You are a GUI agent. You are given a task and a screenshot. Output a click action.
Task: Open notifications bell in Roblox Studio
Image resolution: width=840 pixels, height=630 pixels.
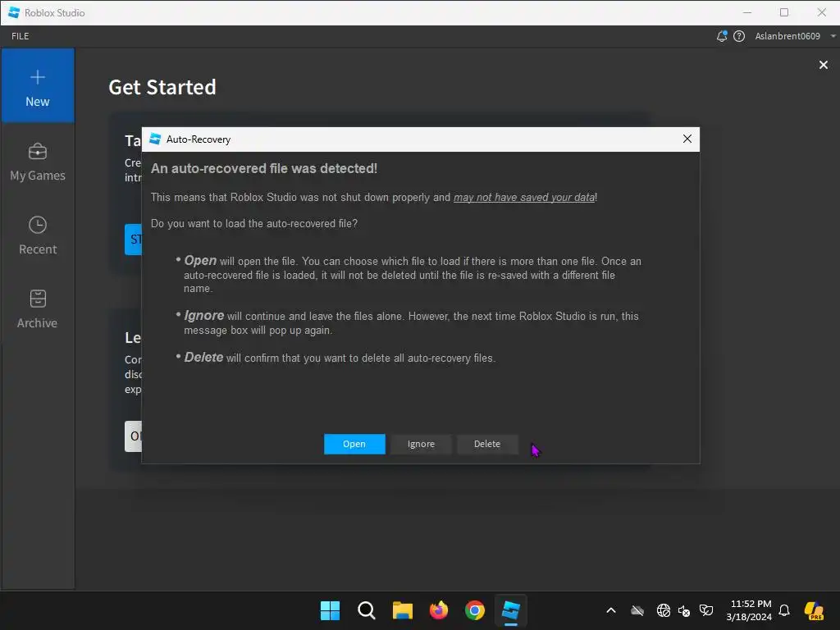[722, 36]
